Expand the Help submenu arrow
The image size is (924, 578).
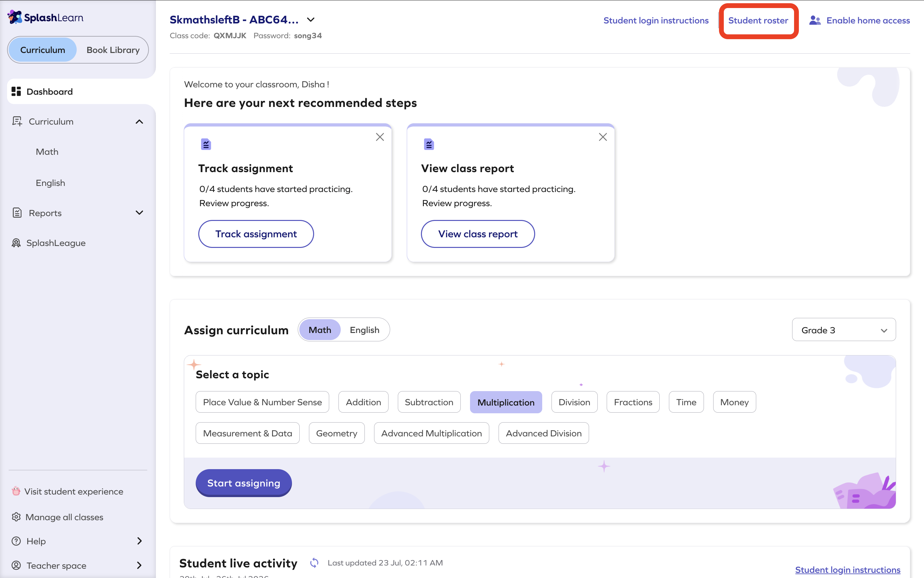click(139, 541)
